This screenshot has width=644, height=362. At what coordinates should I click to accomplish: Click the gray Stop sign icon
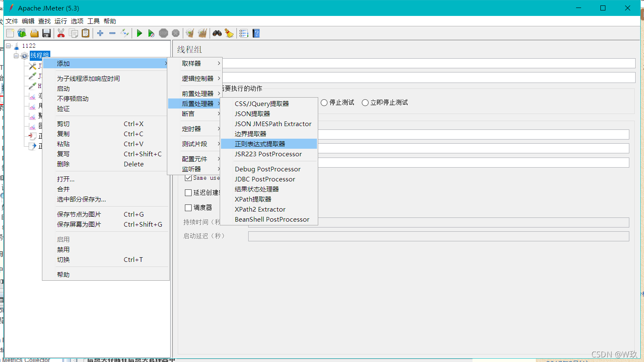pyautogui.click(x=164, y=33)
